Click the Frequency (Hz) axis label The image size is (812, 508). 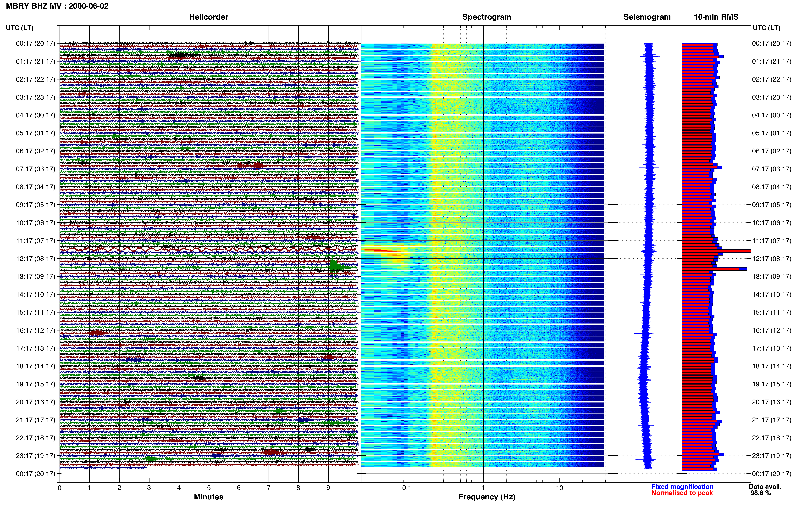(487, 497)
